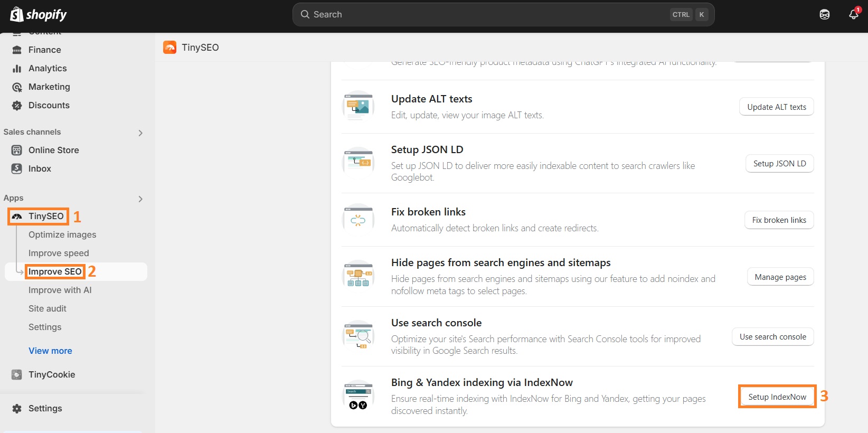Click the Setup JSON LD button
Viewport: 868px width, 433px height.
[780, 163]
